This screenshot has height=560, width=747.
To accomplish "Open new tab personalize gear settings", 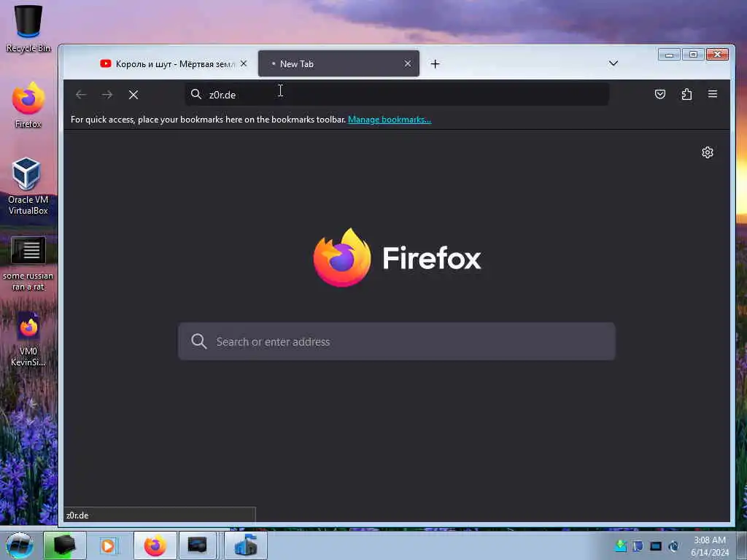I will click(x=708, y=152).
